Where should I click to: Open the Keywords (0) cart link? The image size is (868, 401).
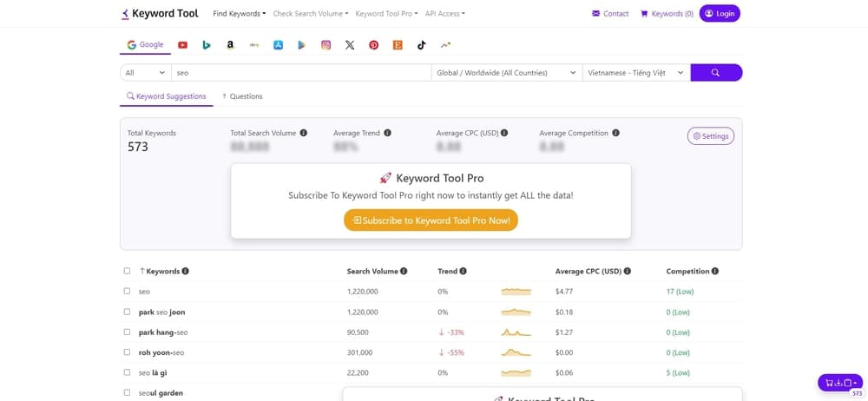(x=667, y=13)
